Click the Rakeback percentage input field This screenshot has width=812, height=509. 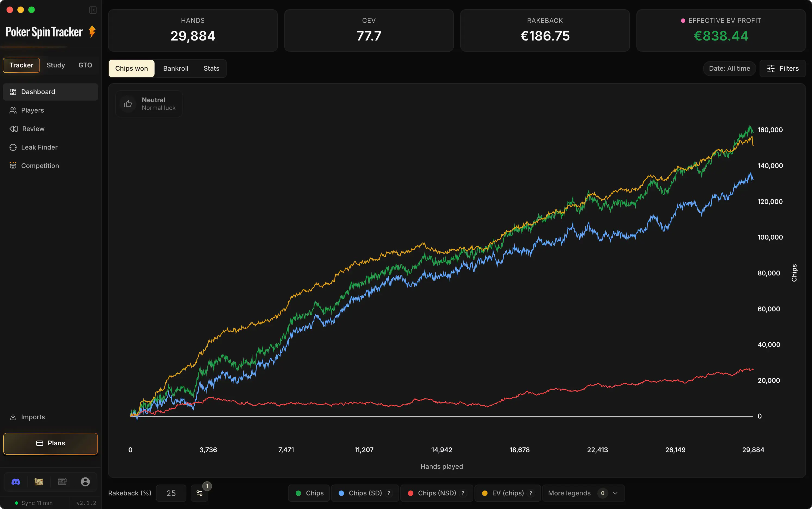[171, 493]
